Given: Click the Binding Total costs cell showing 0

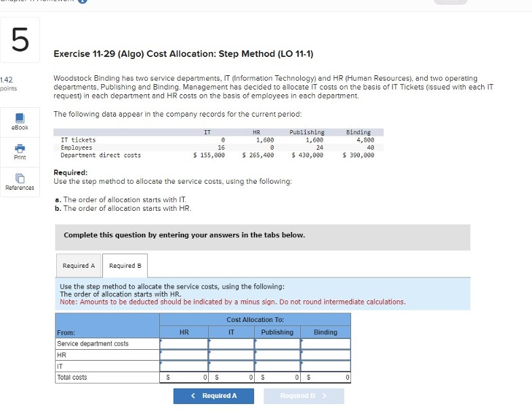Looking at the screenshot, I should point(325,377).
